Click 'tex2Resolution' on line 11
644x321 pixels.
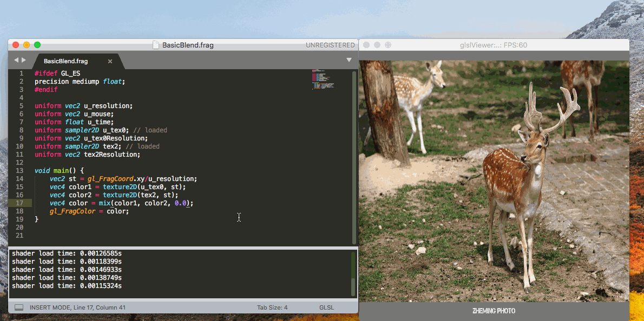tap(110, 155)
